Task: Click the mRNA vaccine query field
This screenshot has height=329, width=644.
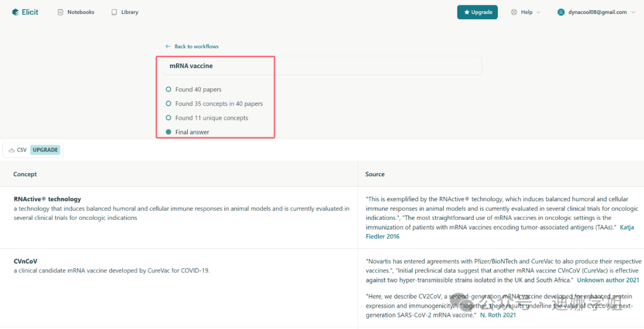Action: coord(322,66)
